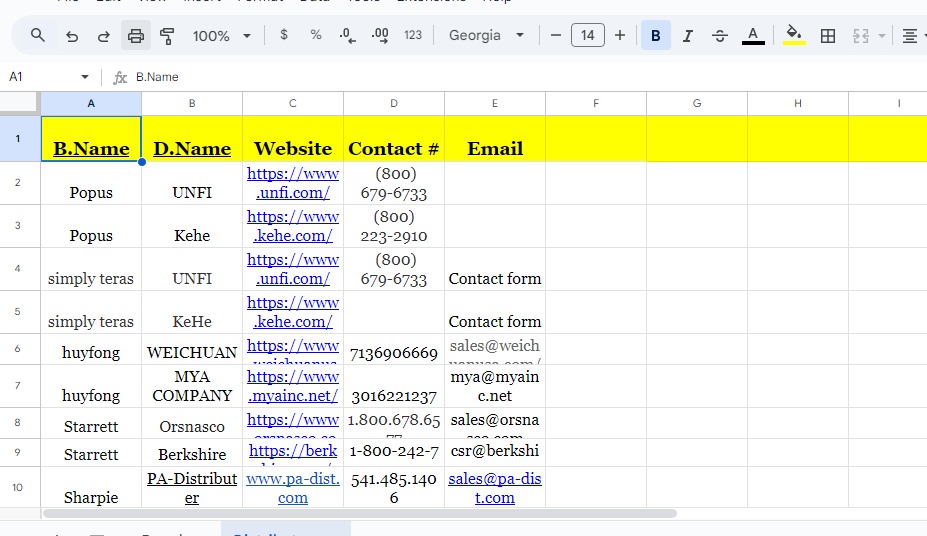The height and width of the screenshot is (536, 927).
Task: Select the Sharpie cell
Action: 91,488
